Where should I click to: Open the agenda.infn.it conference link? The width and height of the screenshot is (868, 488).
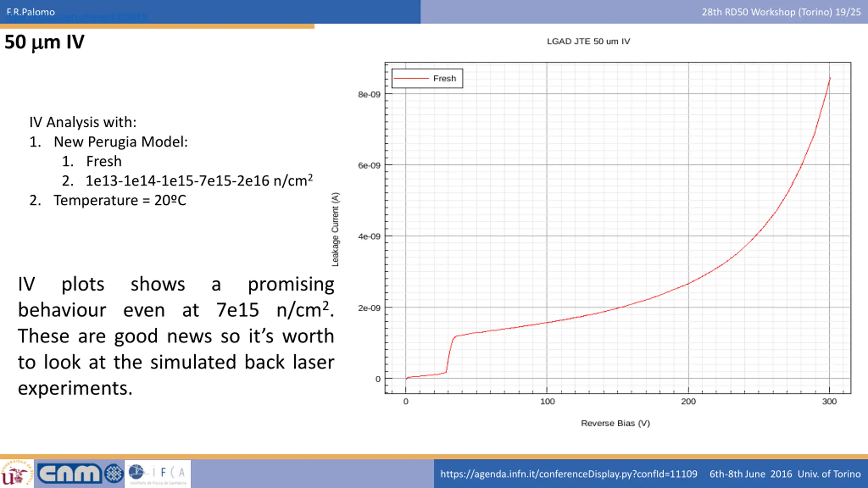[569, 474]
